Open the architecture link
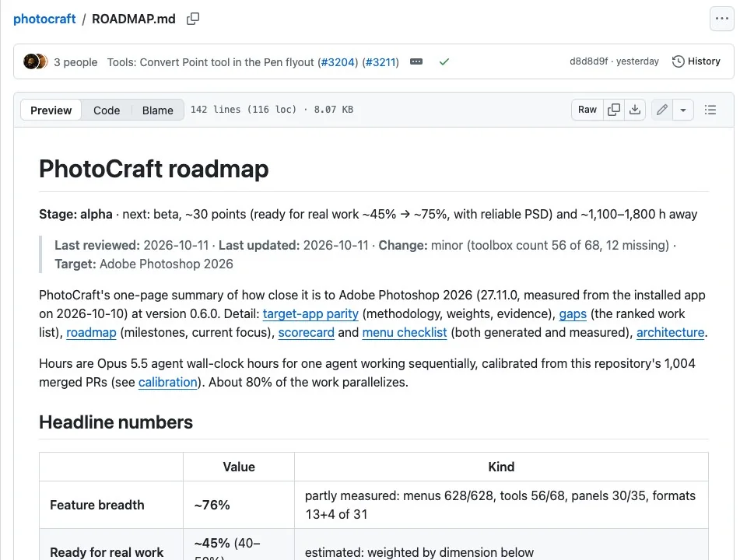Viewport: 747px width, 560px height. coord(670,332)
